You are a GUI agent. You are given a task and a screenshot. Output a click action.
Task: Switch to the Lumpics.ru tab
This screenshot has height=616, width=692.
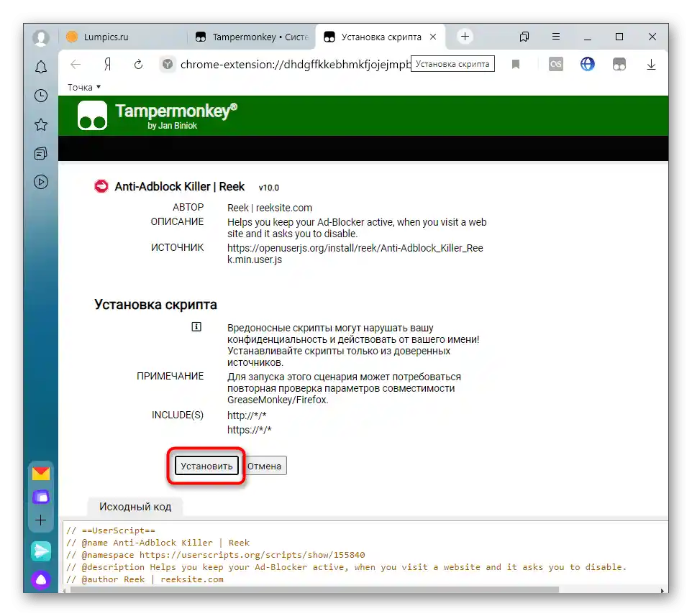click(x=123, y=37)
